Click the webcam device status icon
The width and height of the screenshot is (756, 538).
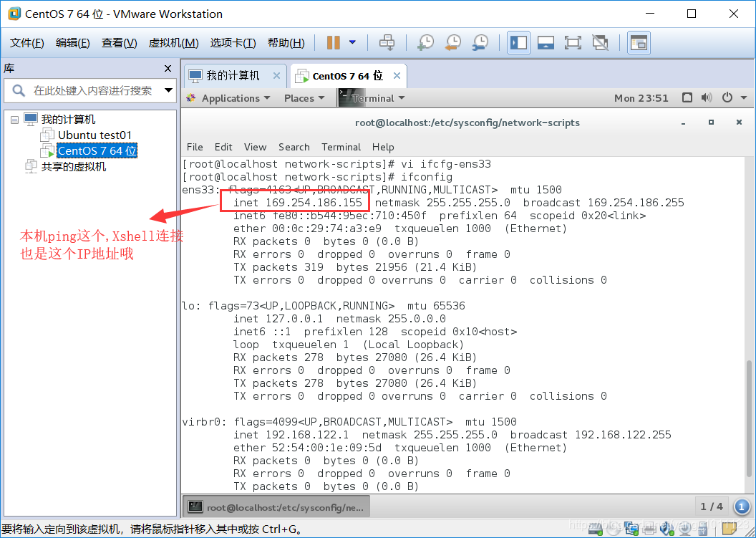coord(685,529)
